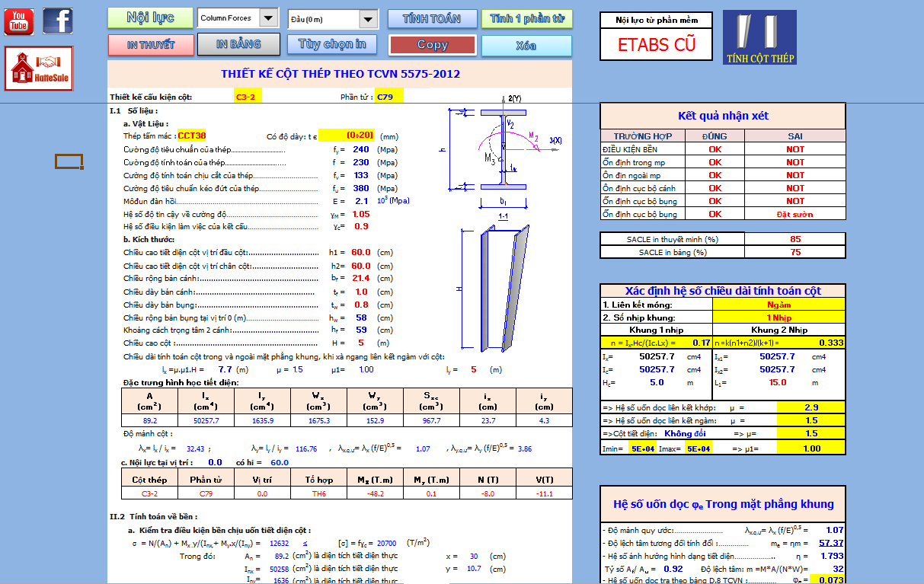
Task: Click the Tính 1 phần tử button
Action: click(x=527, y=19)
